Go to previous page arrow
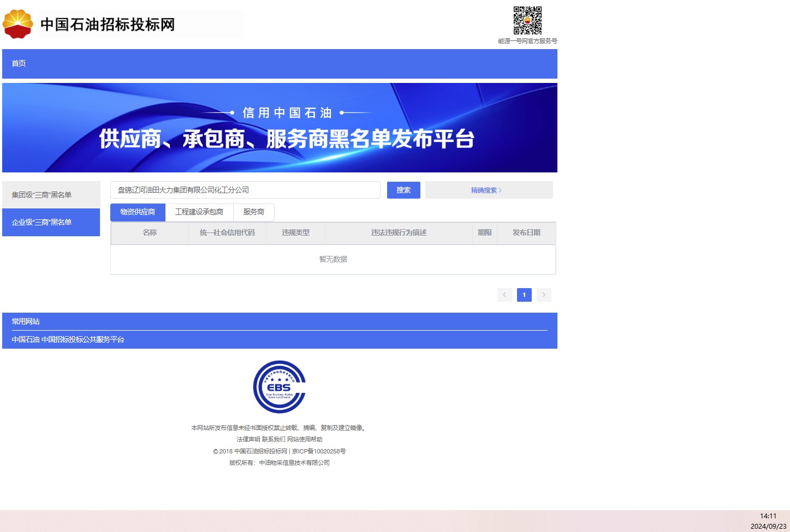 504,295
